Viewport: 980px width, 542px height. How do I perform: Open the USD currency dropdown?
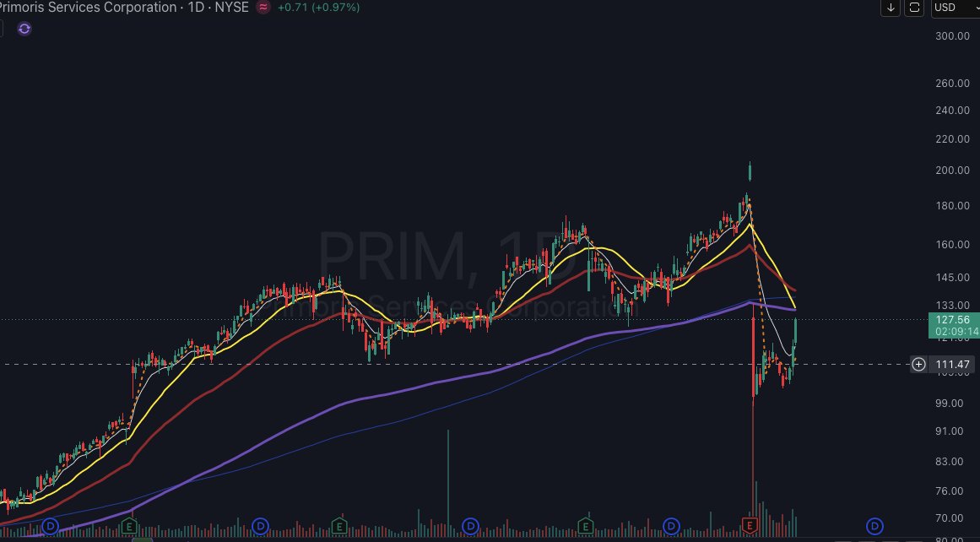tap(955, 8)
